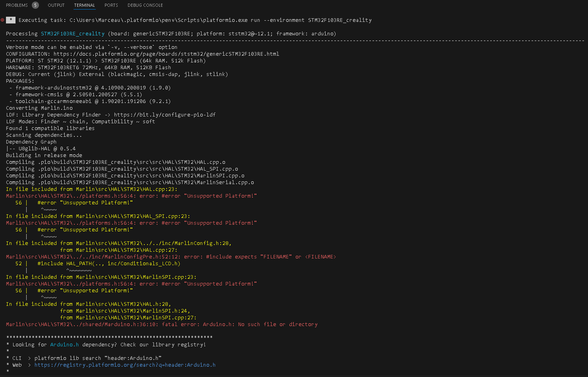Click the red error marker beside the task line
This screenshot has height=377, width=588.
(x=2, y=20)
